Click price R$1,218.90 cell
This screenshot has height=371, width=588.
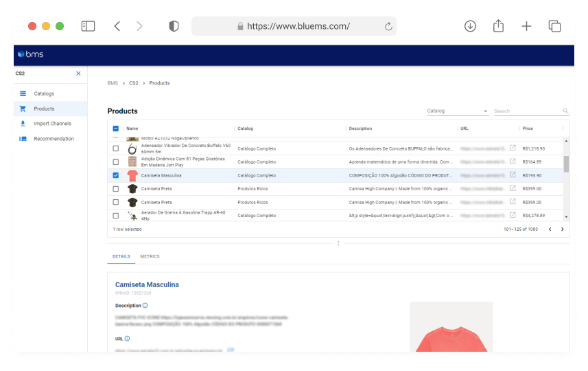point(533,148)
